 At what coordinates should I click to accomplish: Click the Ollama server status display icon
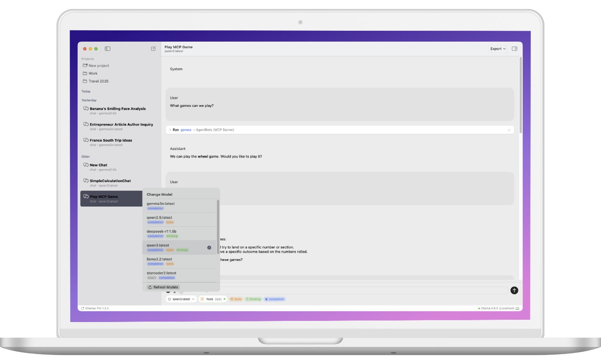(517, 309)
